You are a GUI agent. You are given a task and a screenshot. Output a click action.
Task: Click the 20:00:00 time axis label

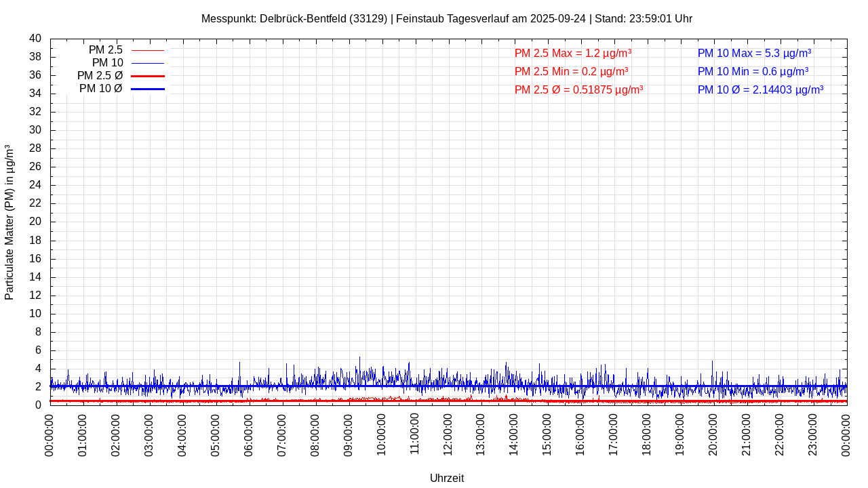(x=713, y=434)
